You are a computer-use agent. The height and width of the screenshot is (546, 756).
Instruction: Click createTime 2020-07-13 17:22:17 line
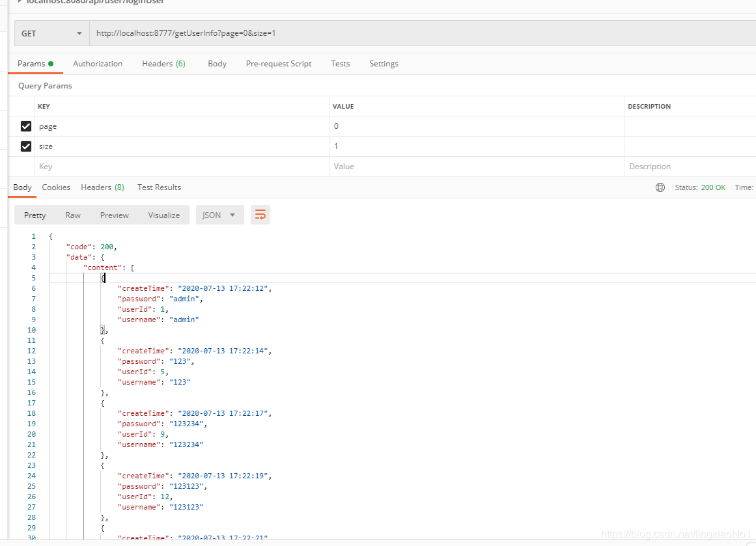pos(195,413)
